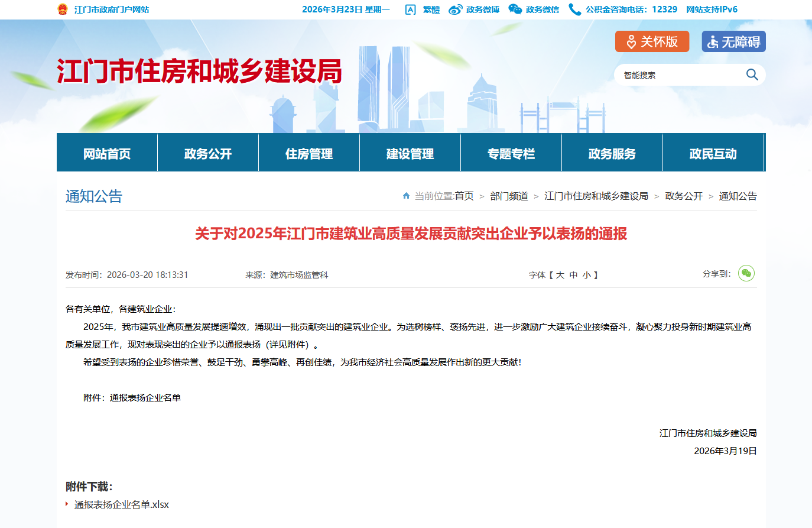This screenshot has width=812, height=528.
Task: Click the search magnifier icon
Action: [752, 74]
